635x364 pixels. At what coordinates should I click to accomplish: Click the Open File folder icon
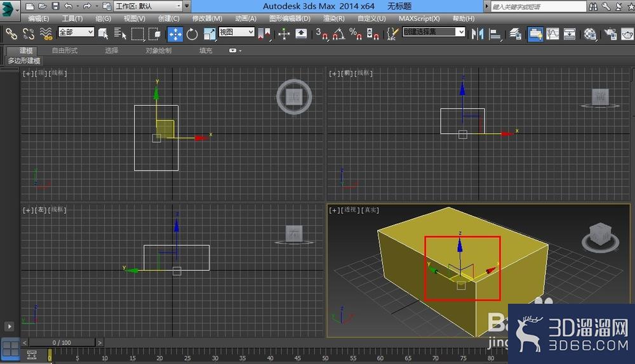[x=43, y=6]
